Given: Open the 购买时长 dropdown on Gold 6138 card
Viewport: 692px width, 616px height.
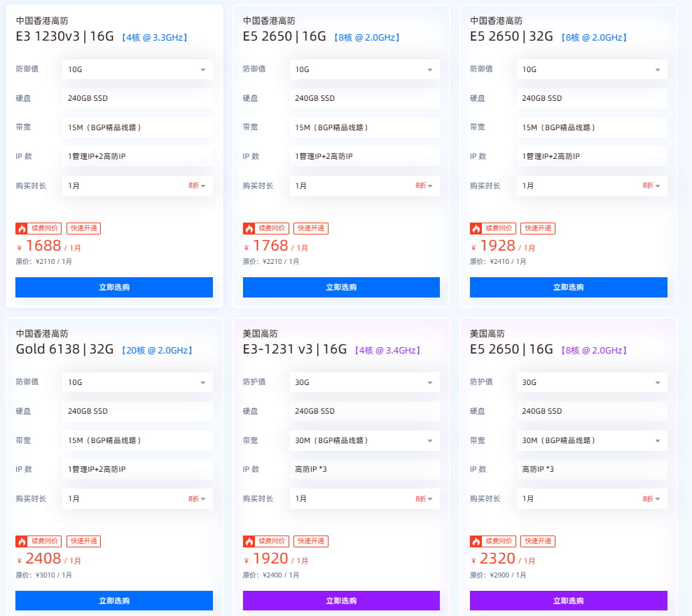Looking at the screenshot, I should tap(137, 499).
